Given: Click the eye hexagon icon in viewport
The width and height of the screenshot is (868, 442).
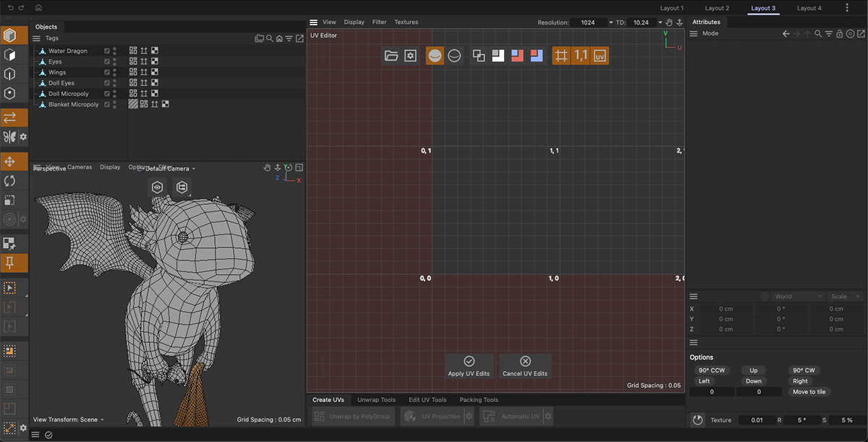Looking at the screenshot, I should point(158,187).
